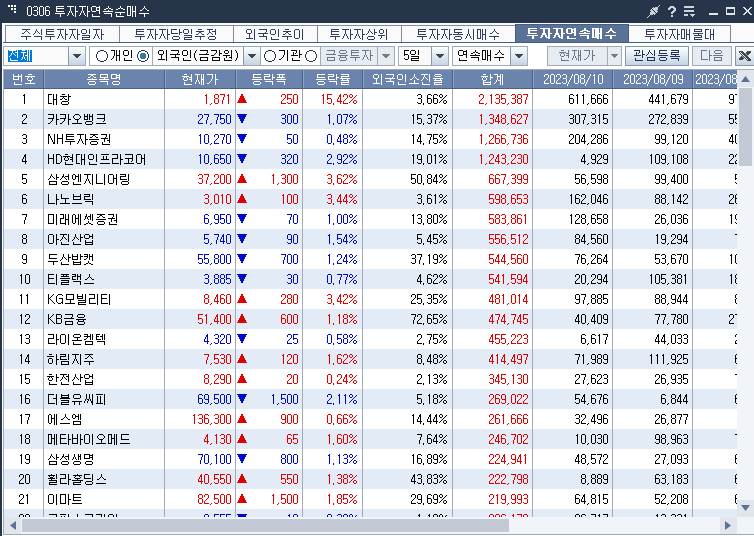Select the 삼성엔지니어링 stock name
Viewport: 754px width, 536px height.
(88, 179)
